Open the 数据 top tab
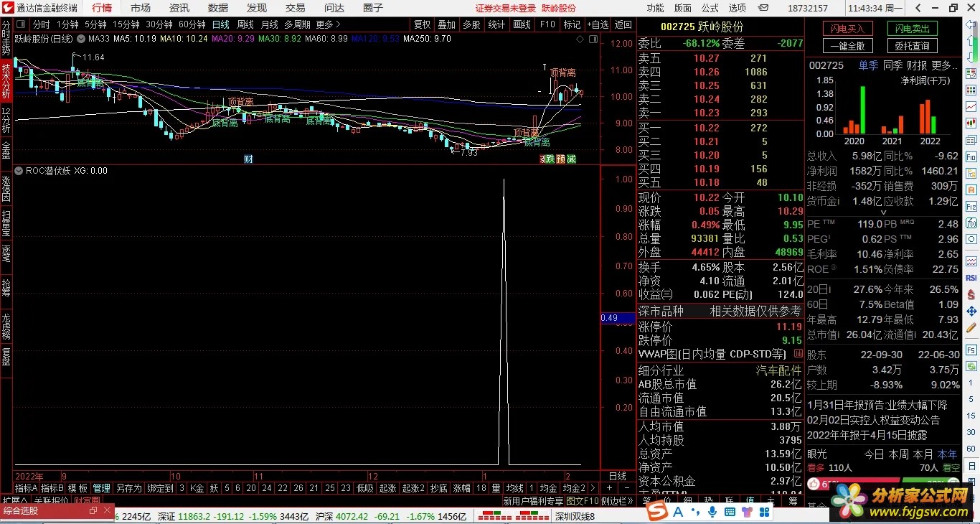Screen dimensions: 980x524 (x=218, y=8)
